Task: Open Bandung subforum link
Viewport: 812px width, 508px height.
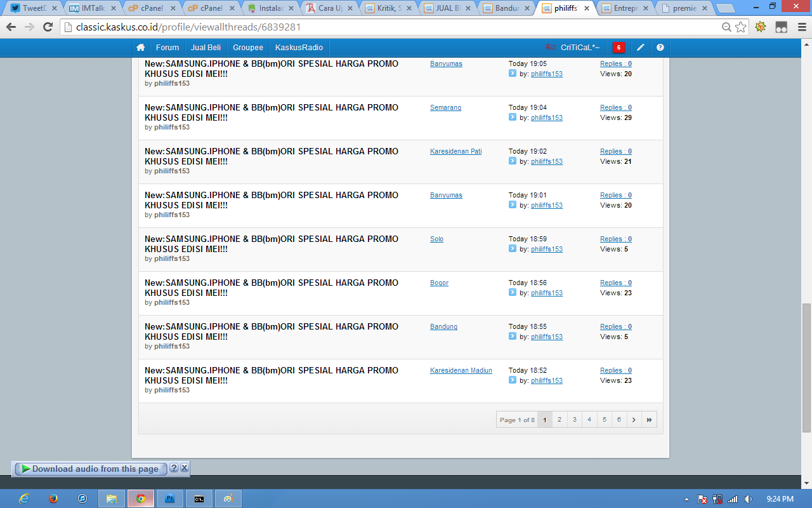Action: click(x=443, y=326)
